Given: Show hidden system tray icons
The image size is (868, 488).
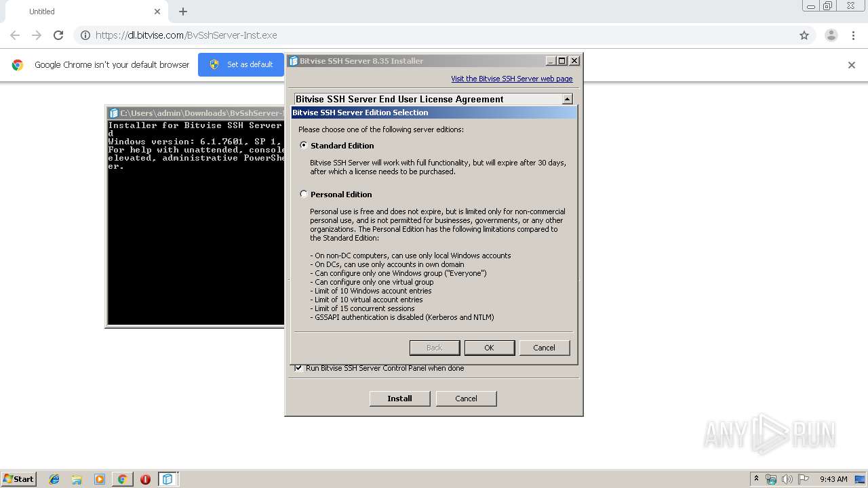Looking at the screenshot, I should click(756, 479).
